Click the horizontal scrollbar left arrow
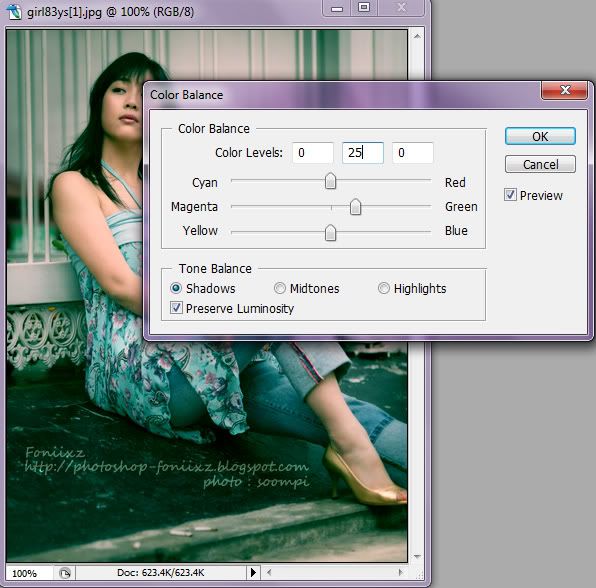This screenshot has height=588, width=596. pyautogui.click(x=269, y=572)
